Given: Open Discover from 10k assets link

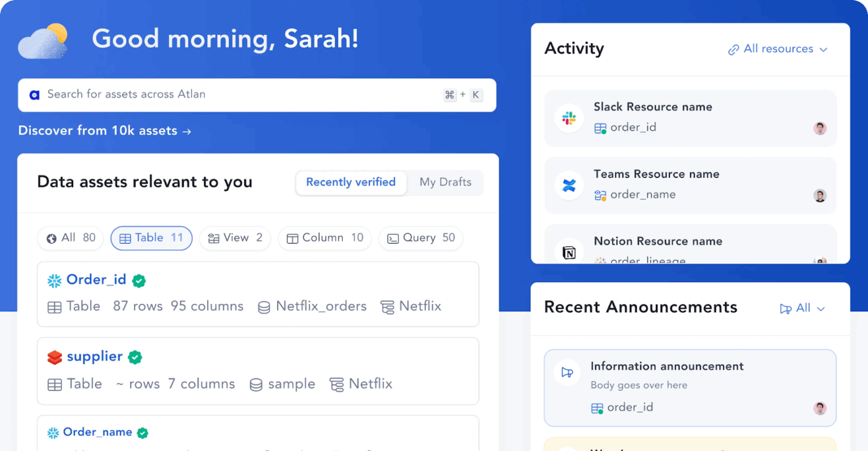Looking at the screenshot, I should point(105,130).
